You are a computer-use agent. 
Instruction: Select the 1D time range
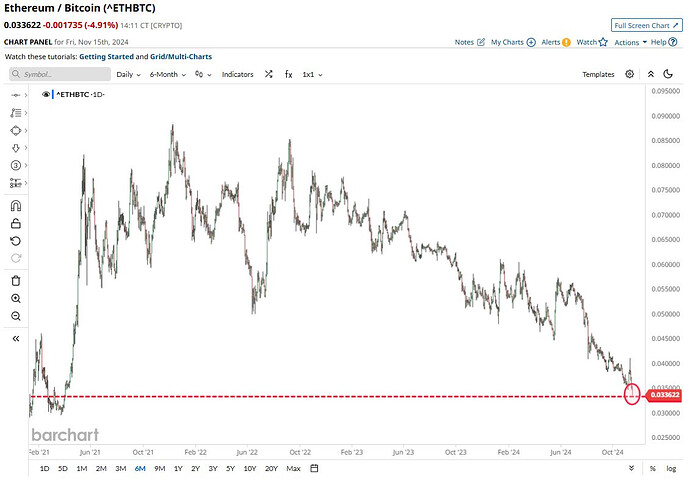coord(44,468)
